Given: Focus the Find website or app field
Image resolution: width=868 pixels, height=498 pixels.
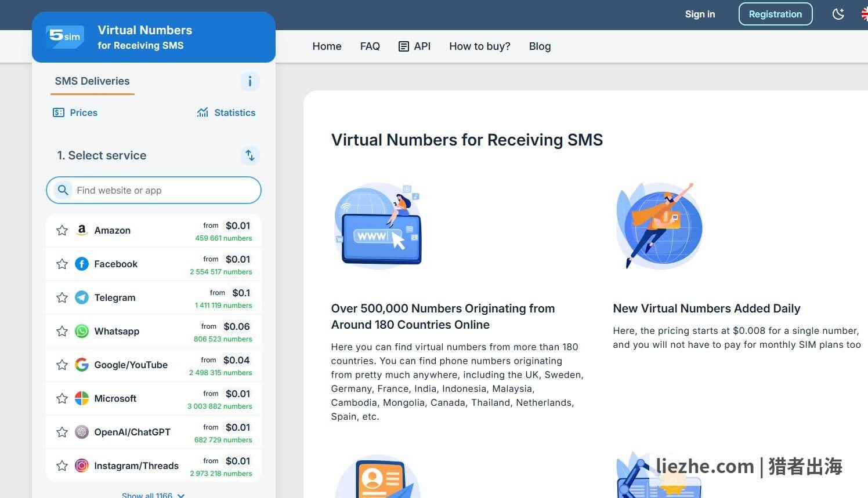Looking at the screenshot, I should click(x=154, y=190).
